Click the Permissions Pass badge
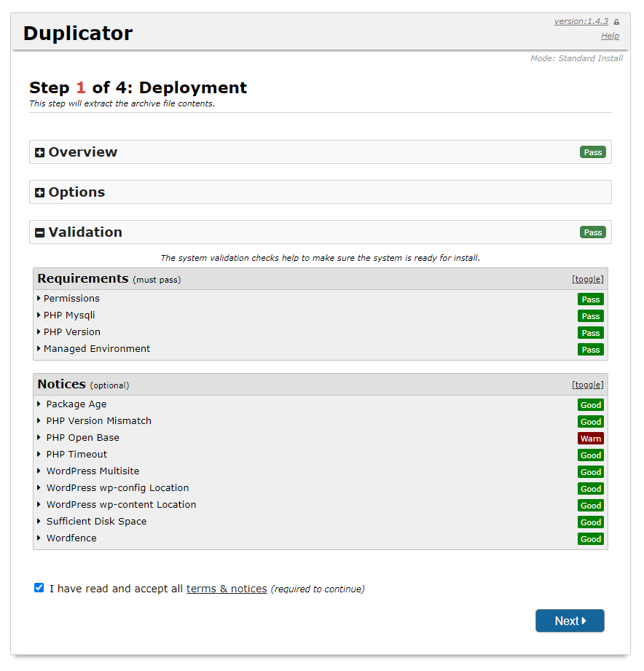644x671 pixels. 591,299
